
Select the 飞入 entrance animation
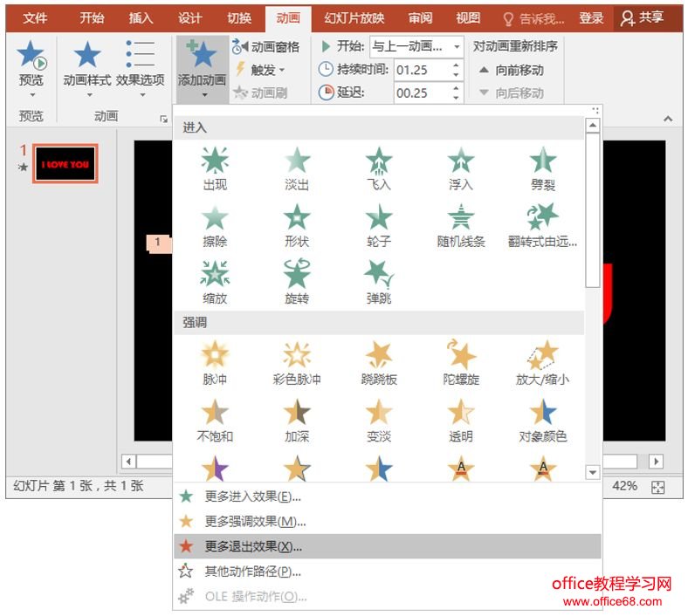click(x=379, y=168)
